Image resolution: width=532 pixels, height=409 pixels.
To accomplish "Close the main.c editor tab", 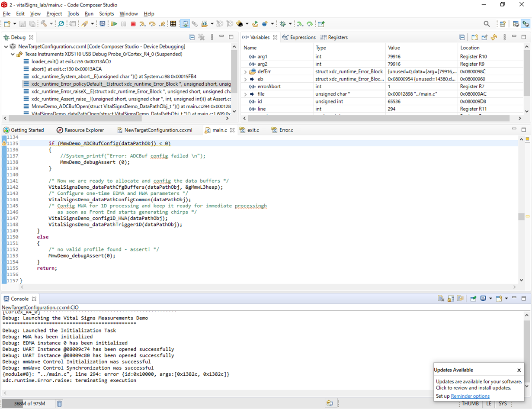I will 232,130.
